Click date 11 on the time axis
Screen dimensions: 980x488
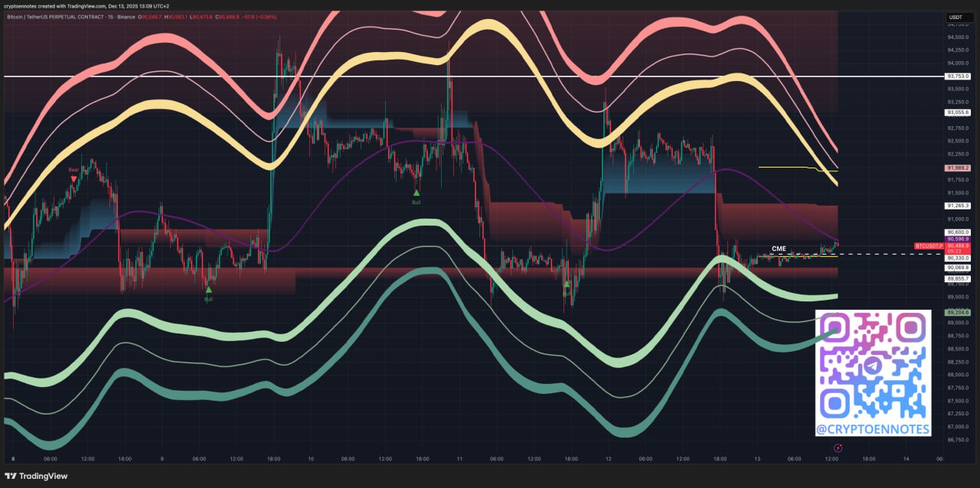click(x=459, y=459)
